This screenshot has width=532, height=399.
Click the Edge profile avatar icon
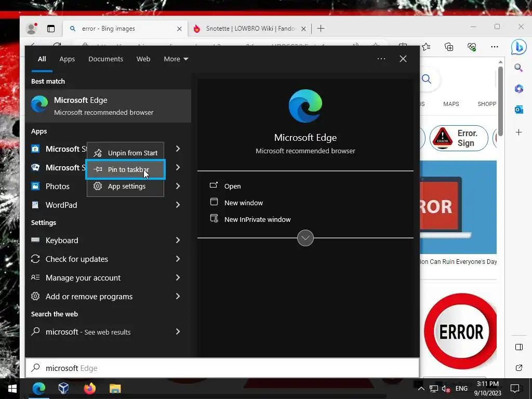click(32, 29)
